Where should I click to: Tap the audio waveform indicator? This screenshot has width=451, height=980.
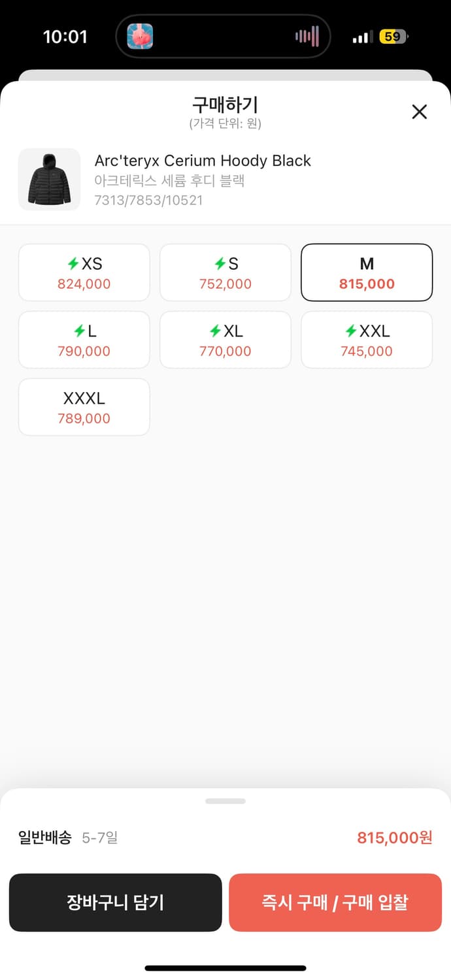coord(307,37)
